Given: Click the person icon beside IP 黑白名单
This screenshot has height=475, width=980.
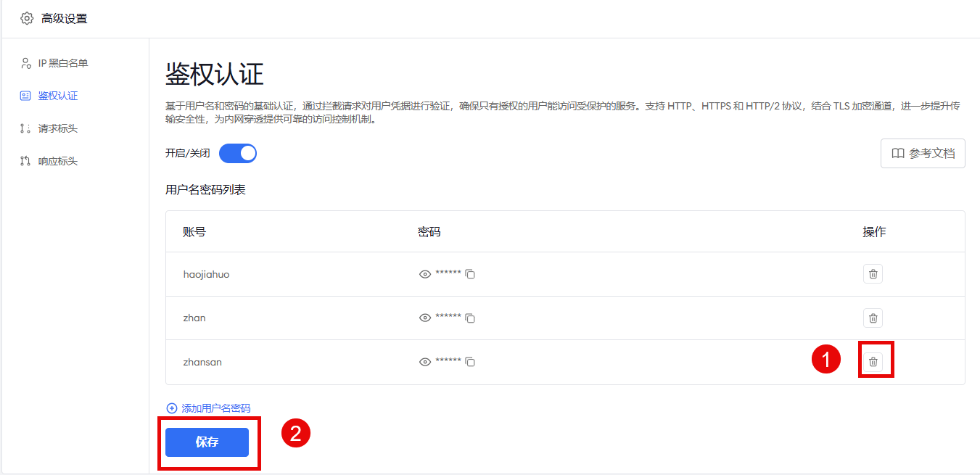Looking at the screenshot, I should pyautogui.click(x=25, y=63).
